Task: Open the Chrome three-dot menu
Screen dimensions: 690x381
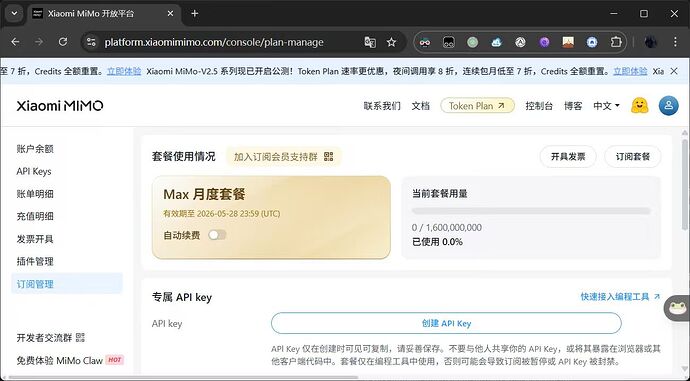Action: point(675,42)
